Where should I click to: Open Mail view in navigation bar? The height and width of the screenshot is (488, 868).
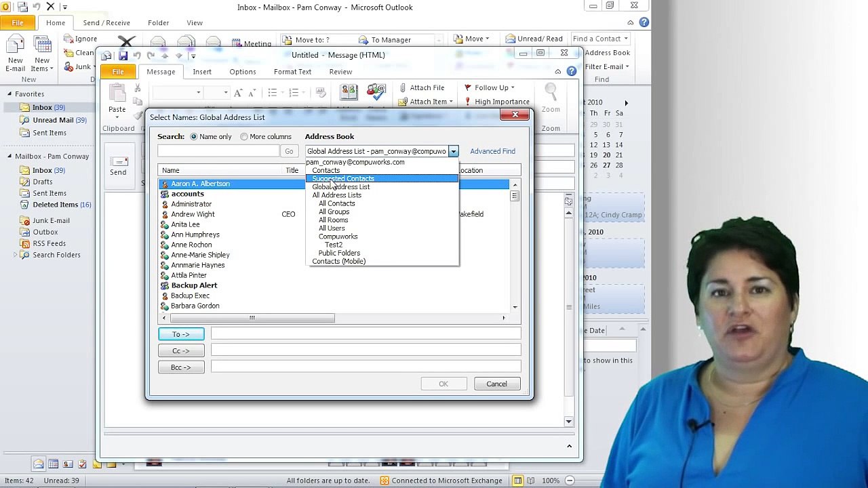point(39,464)
